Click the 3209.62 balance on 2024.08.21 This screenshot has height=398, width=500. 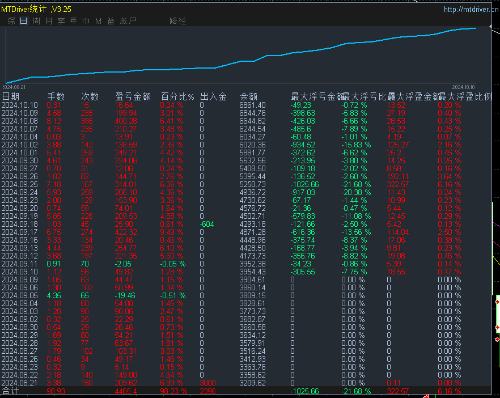point(253,383)
